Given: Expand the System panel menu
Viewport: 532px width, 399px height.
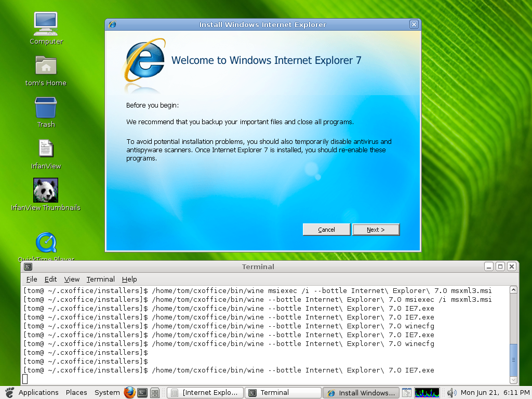Looking at the screenshot, I should coord(107,393).
